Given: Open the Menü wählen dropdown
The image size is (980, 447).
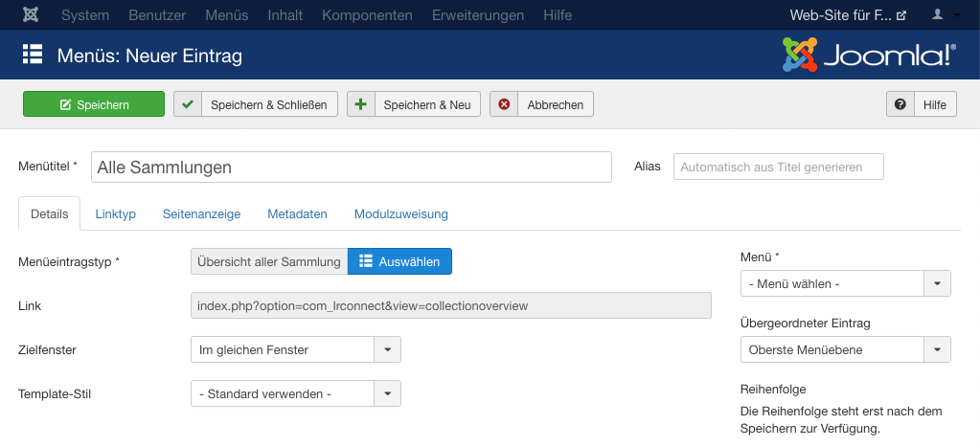Looking at the screenshot, I should (x=846, y=283).
